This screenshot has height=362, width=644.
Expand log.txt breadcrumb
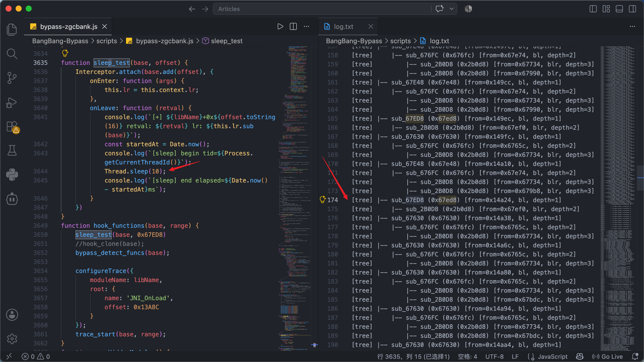coord(434,41)
